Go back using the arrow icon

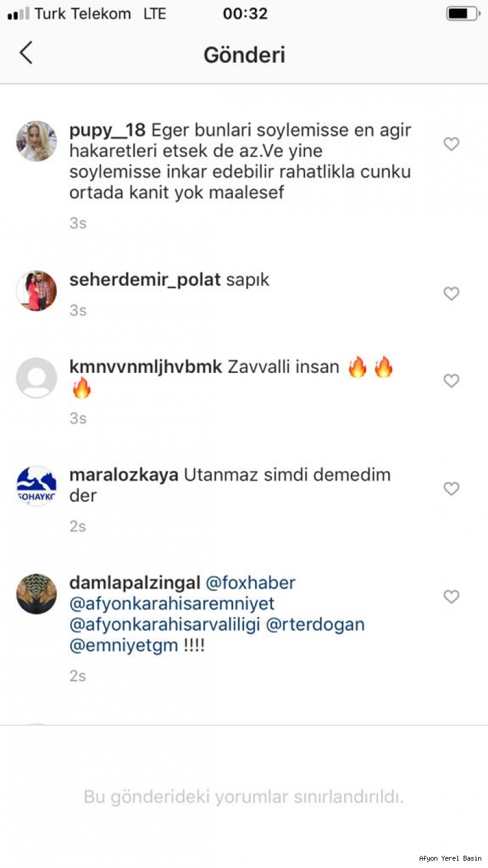[26, 53]
